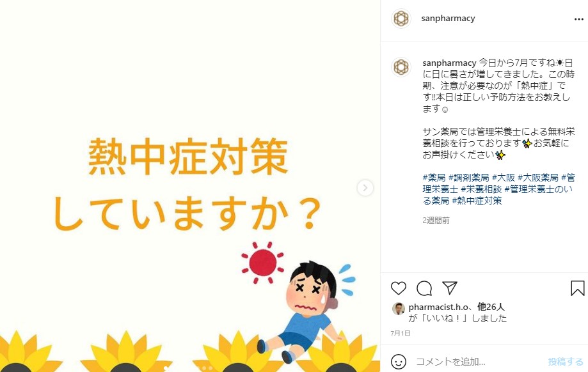Screen dimensions: 588x372
Task: Open sanpharmacy avatar beside caption
Action: coord(401,67)
